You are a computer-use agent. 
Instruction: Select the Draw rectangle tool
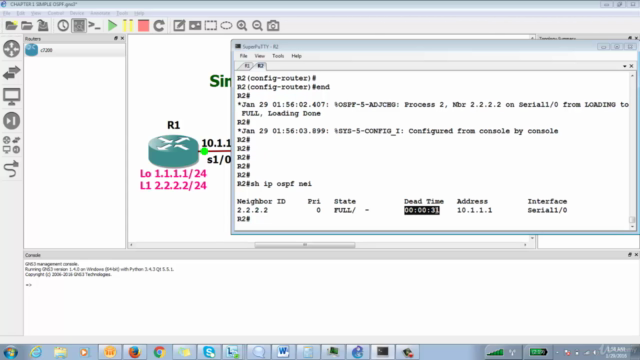click(211, 26)
